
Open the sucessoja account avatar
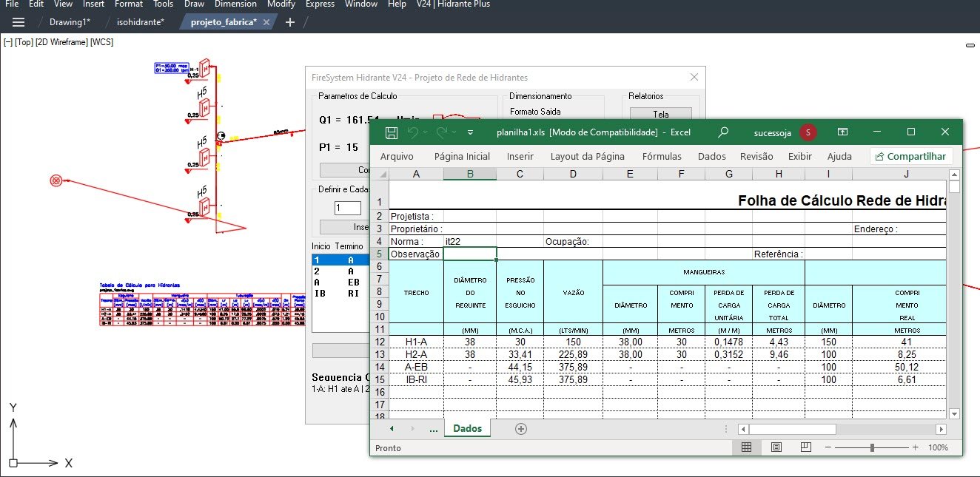(808, 132)
